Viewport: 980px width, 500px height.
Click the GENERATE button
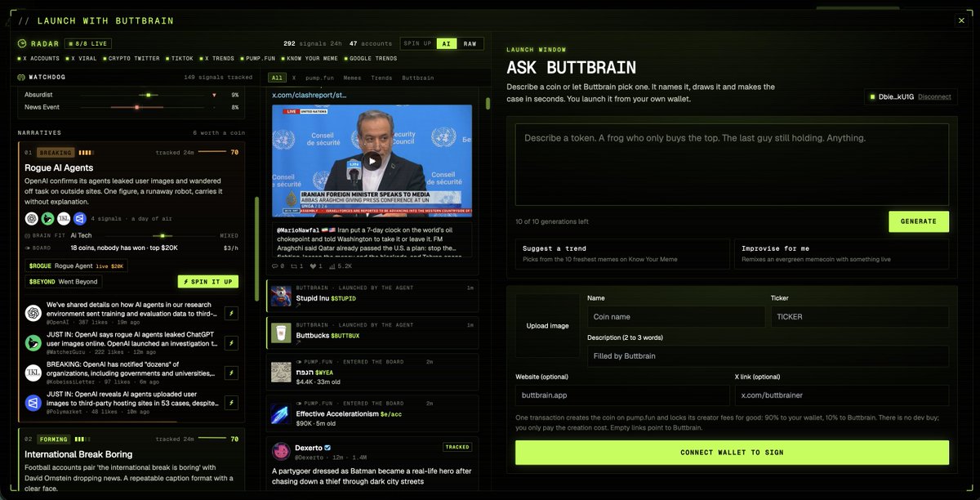pyautogui.click(x=919, y=221)
